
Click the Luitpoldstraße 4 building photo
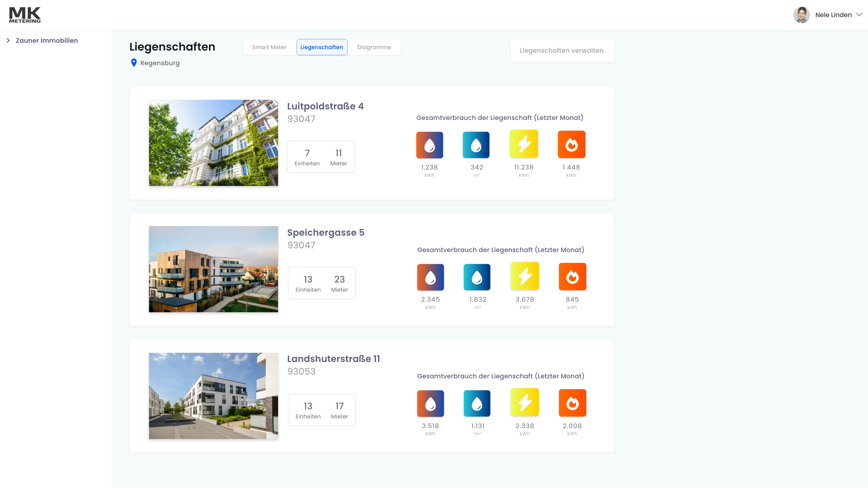(213, 143)
